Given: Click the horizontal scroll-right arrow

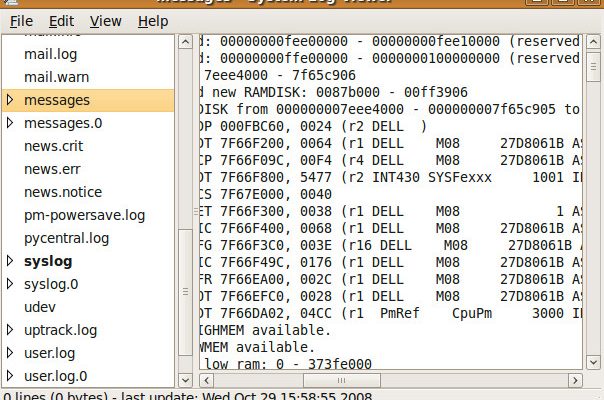Looking at the screenshot, I should [x=575, y=380].
